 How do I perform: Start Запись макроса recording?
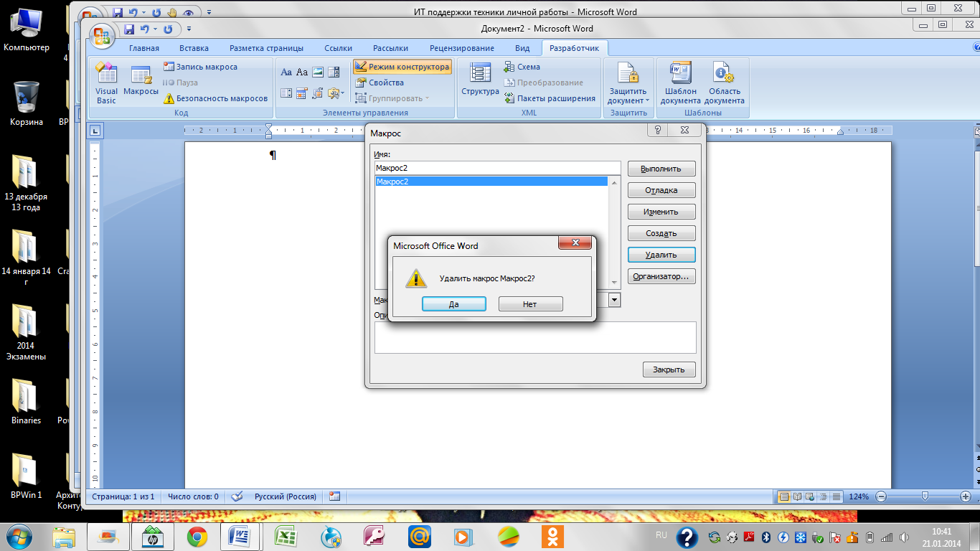coord(200,67)
